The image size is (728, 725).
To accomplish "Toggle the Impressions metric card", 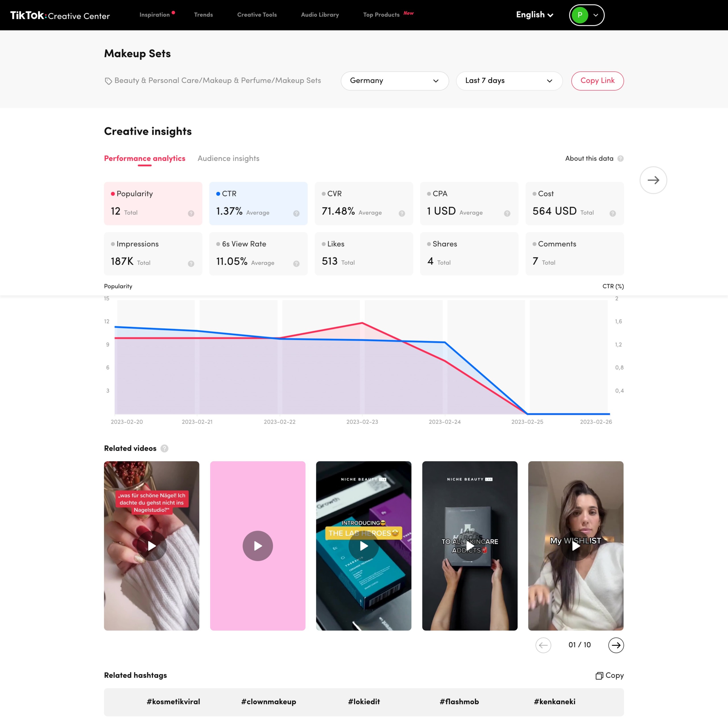I will 153,254.
